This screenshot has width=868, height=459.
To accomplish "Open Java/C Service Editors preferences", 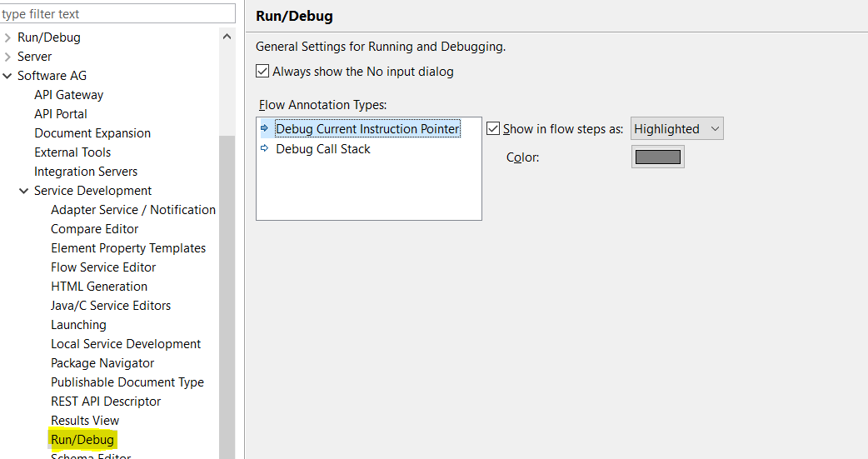I will (111, 306).
